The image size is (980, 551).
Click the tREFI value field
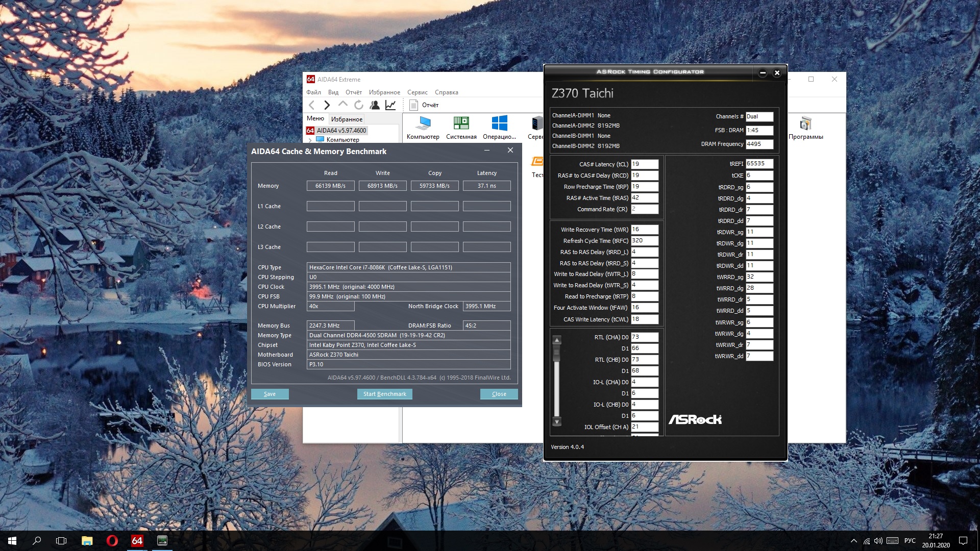click(759, 164)
